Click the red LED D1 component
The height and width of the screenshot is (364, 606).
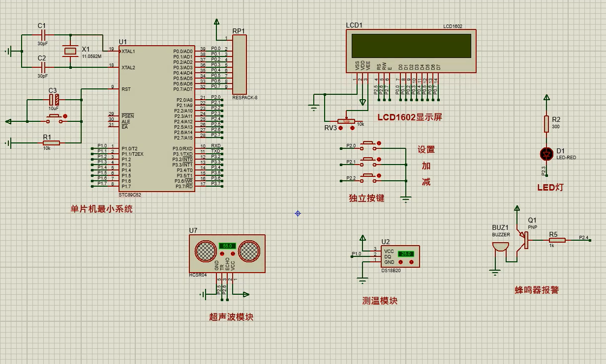coord(546,154)
